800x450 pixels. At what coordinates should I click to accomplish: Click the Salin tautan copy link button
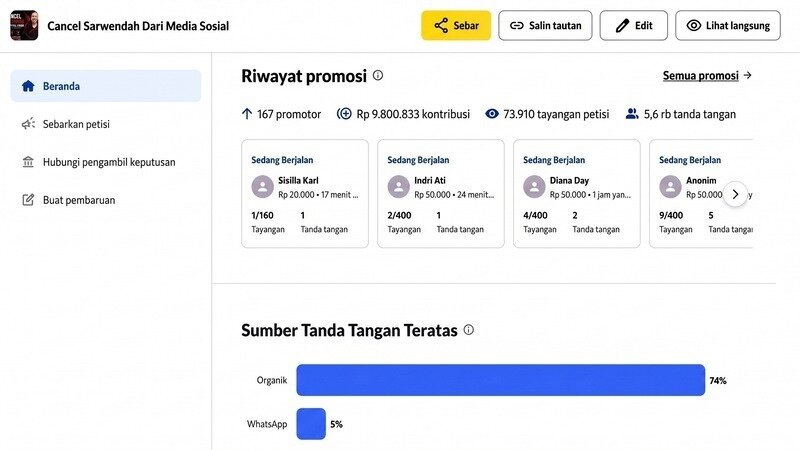tap(545, 26)
